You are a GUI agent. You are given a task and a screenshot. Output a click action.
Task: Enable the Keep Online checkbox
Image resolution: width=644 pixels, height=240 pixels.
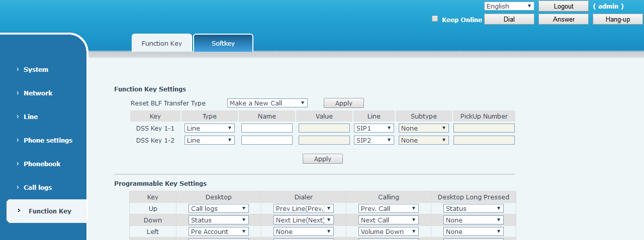click(435, 19)
